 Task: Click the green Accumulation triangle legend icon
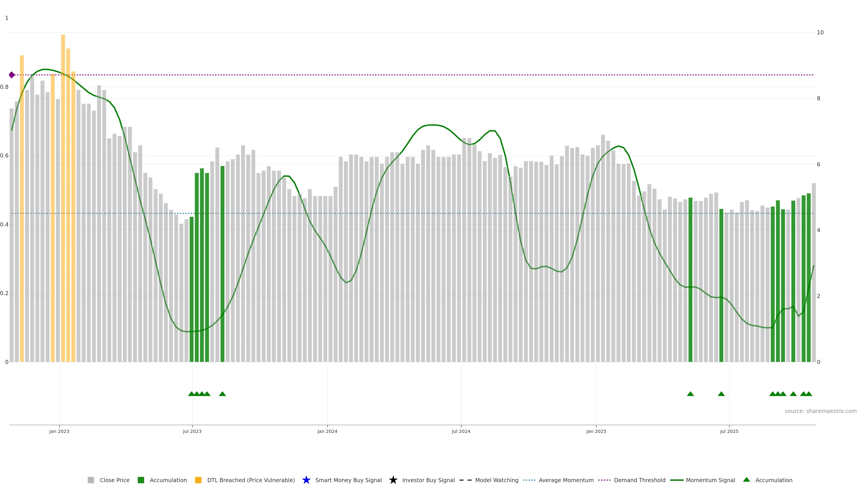pos(746,480)
